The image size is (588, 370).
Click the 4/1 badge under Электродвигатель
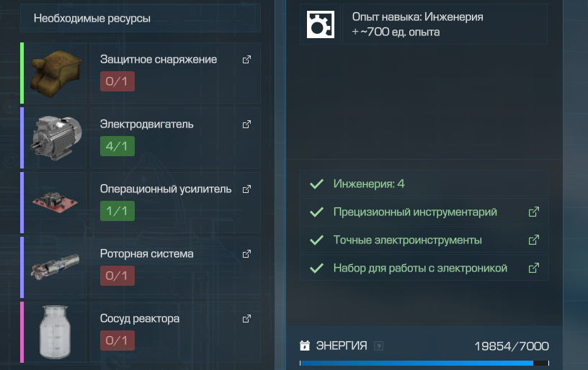(117, 146)
